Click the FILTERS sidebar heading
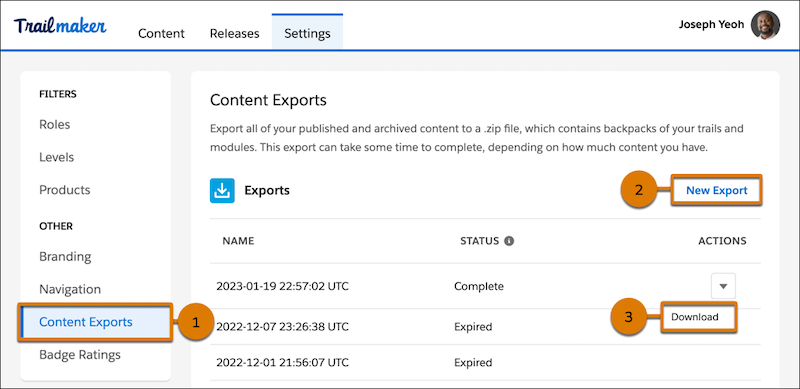 pos(58,94)
